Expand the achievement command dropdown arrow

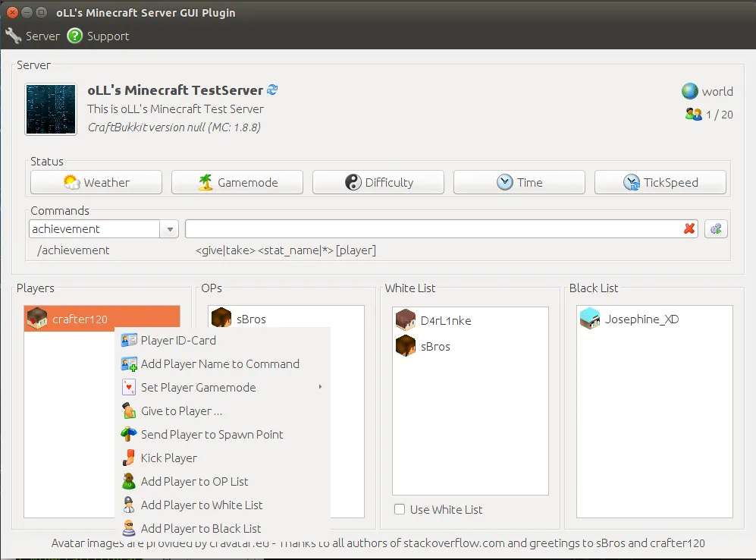[x=170, y=229]
